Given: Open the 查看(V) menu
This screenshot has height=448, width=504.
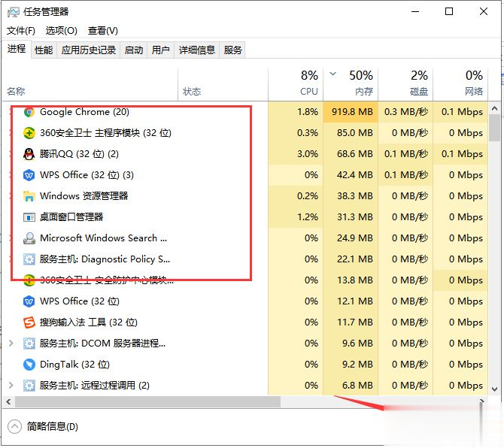Looking at the screenshot, I should tap(103, 31).
